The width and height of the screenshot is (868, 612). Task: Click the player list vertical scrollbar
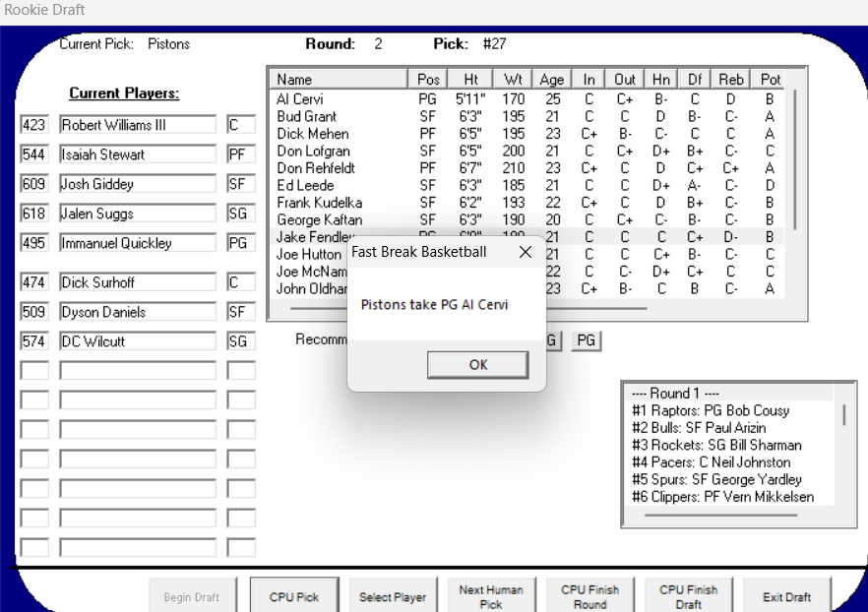(795, 160)
